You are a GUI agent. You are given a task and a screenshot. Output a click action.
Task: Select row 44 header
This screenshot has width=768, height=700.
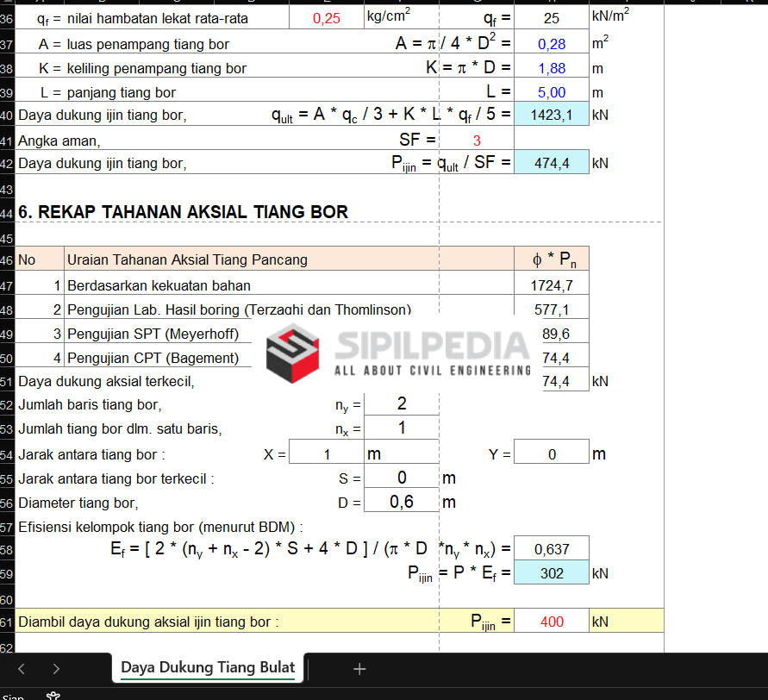pos(7,212)
